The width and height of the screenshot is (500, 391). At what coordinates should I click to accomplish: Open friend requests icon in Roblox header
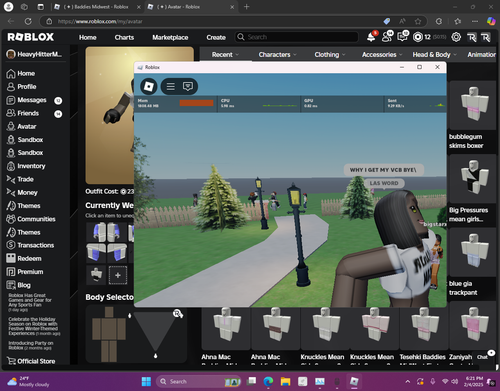(387, 37)
